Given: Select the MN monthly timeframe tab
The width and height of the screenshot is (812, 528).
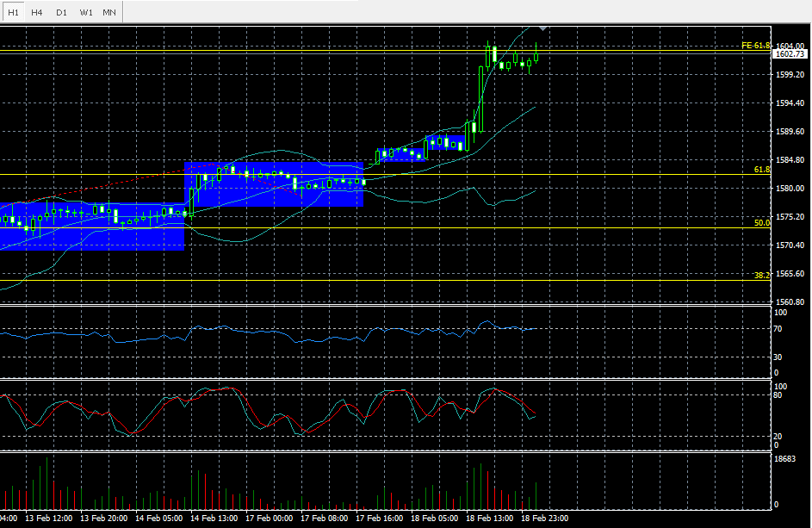Looking at the screenshot, I should (109, 12).
